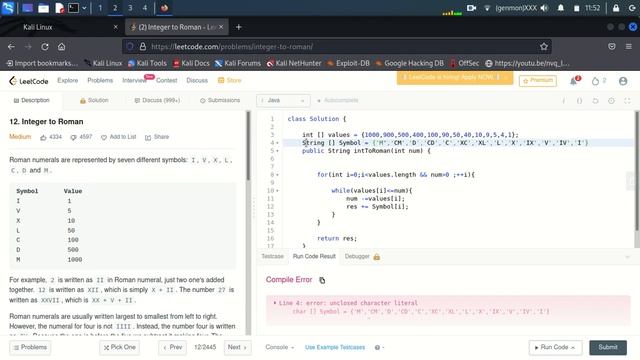Bookmark this page with the star icon
Viewport: 640px width, 360px height.
tap(544, 47)
